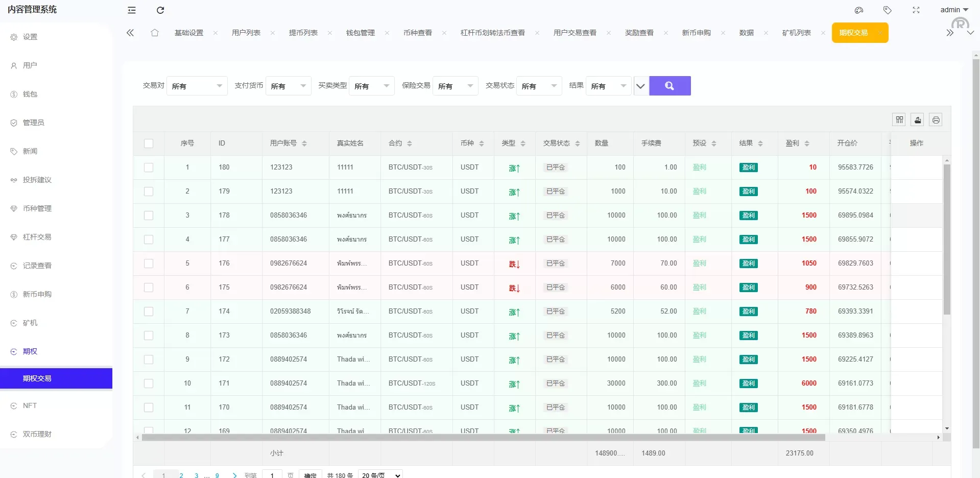Open the 20条/页 page size selector

point(380,475)
